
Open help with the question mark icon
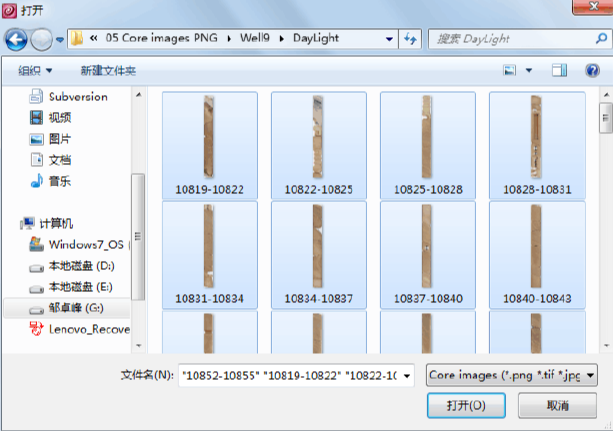point(590,71)
